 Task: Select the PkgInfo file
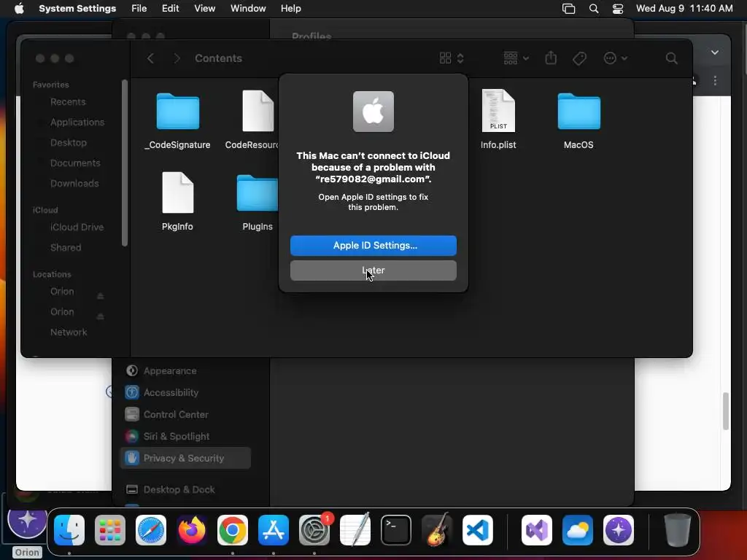[178, 192]
